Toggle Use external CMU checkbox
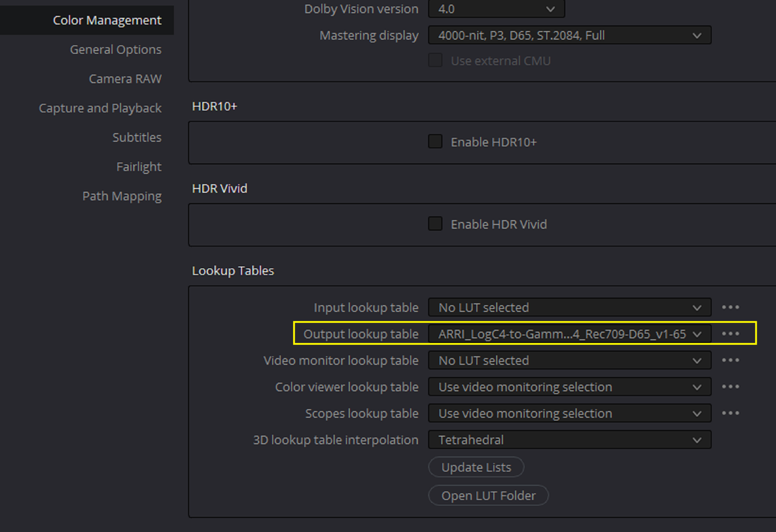Screen dimensions: 776x532 pyautogui.click(x=435, y=61)
